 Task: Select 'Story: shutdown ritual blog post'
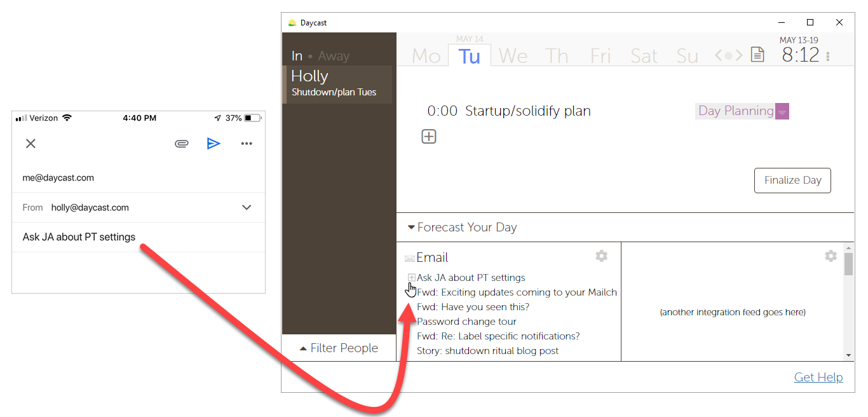487,351
